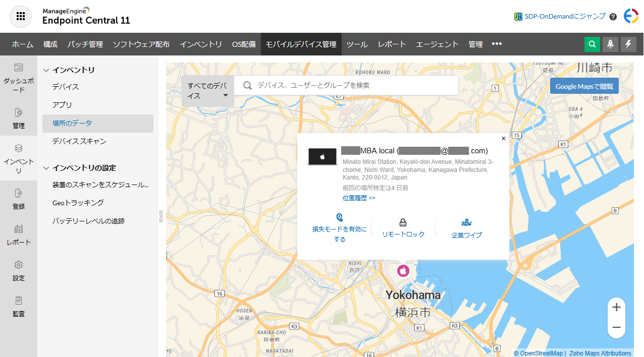Screen dimensions: 644x357
Task: Open the 監査 audit sidebar icon
Action: [x=19, y=307]
